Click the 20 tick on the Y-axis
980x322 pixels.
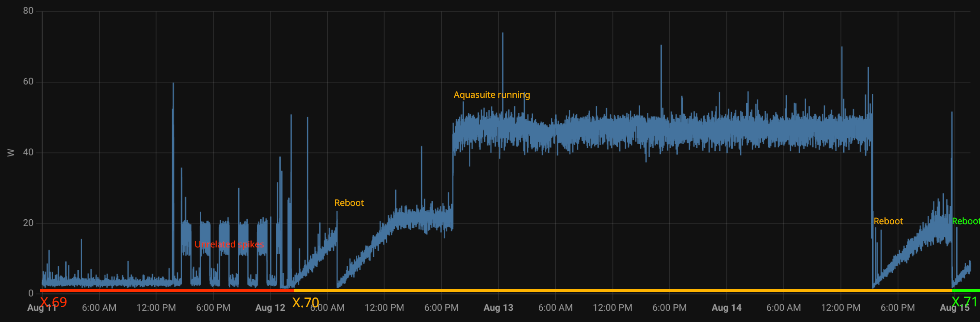tap(28, 223)
